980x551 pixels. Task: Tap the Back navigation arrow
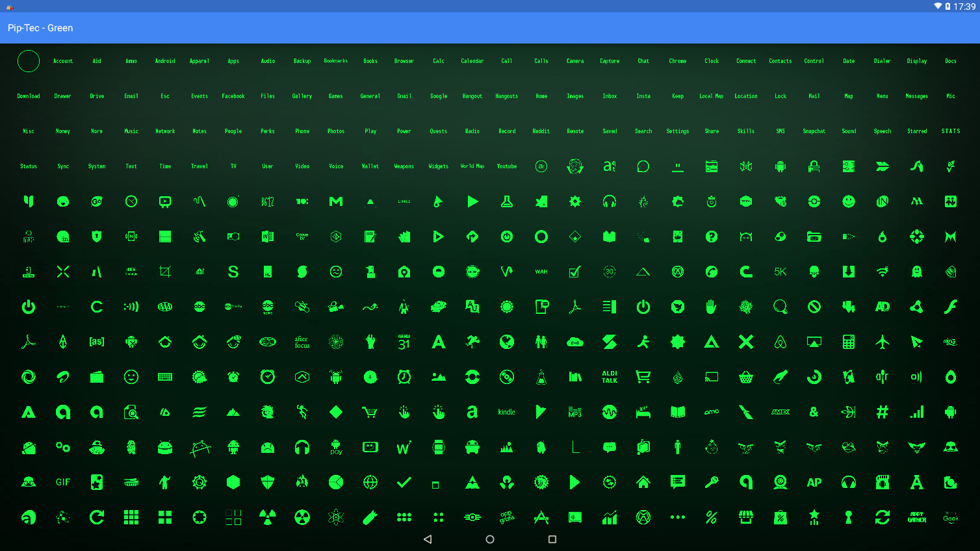[x=428, y=539]
